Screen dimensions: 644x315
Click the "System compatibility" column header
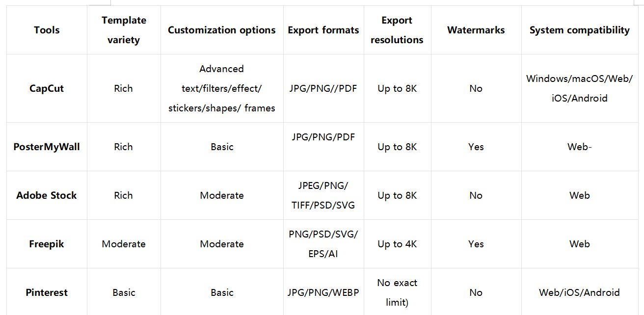[x=579, y=30]
